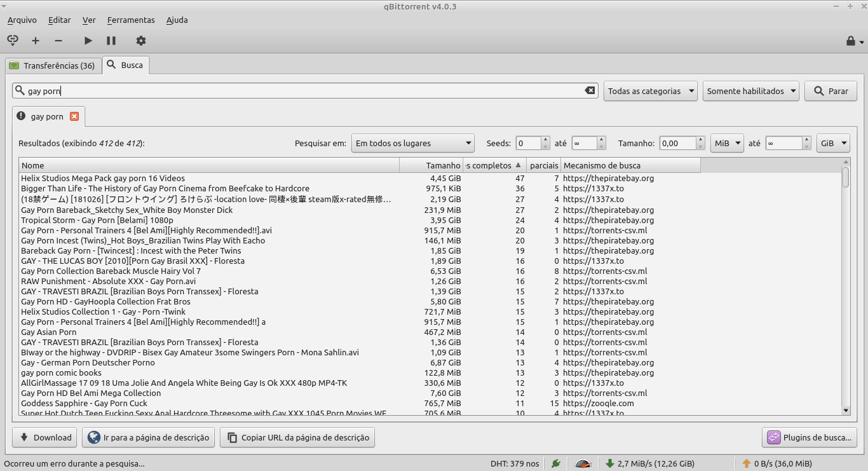Open the Plugins de busca dialog
868x471 pixels.
[808, 437]
